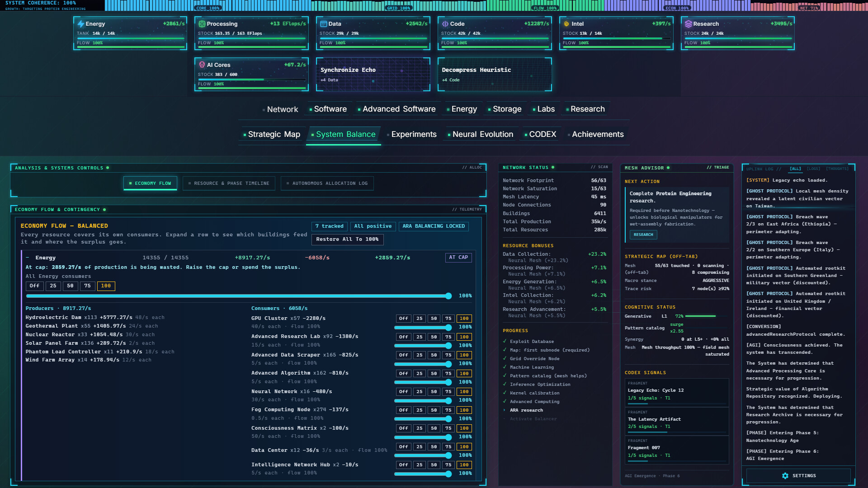The height and width of the screenshot is (488, 868).
Task: Click the Data resource icon
Action: [323, 24]
